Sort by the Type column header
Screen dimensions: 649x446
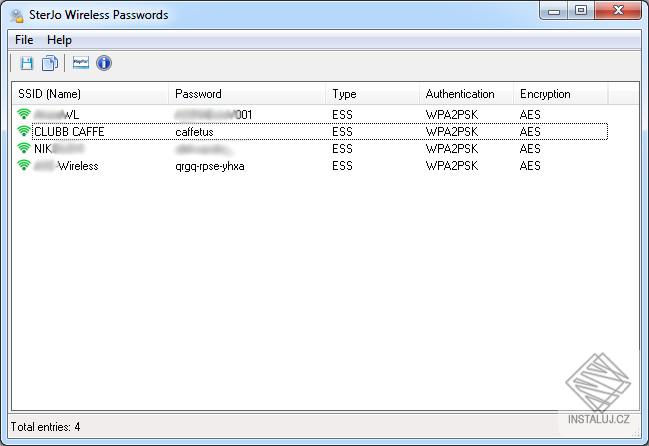point(373,94)
